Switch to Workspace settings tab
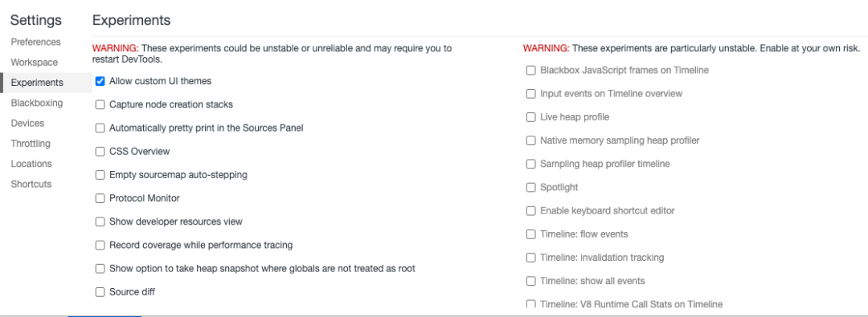This screenshot has width=868, height=317. coord(35,63)
